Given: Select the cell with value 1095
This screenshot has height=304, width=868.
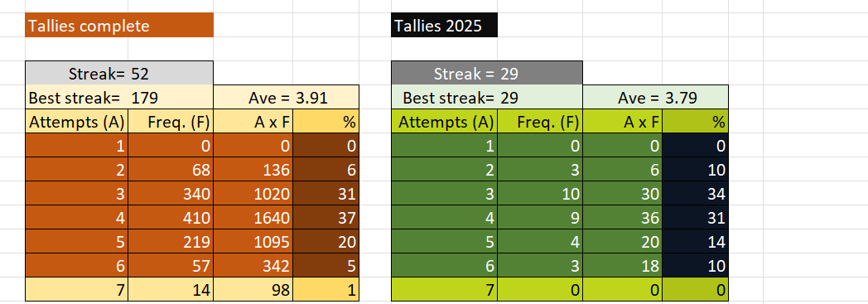Looking at the screenshot, I should 253,241.
